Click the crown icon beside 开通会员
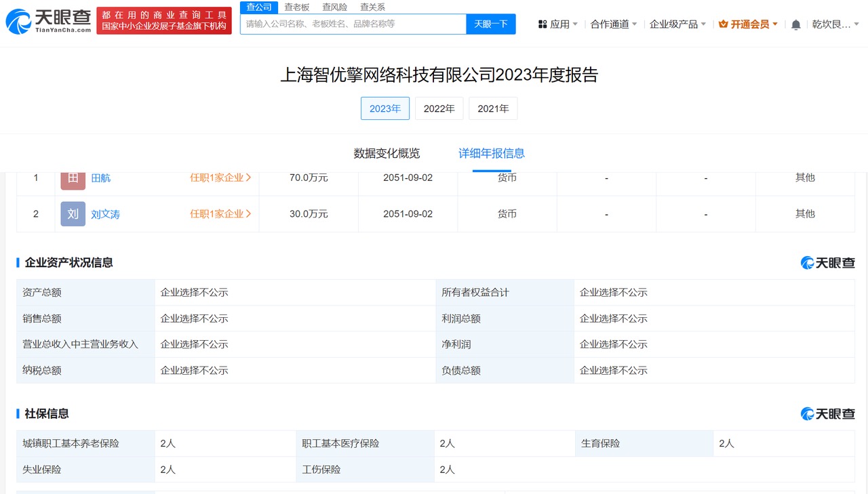 [x=723, y=24]
